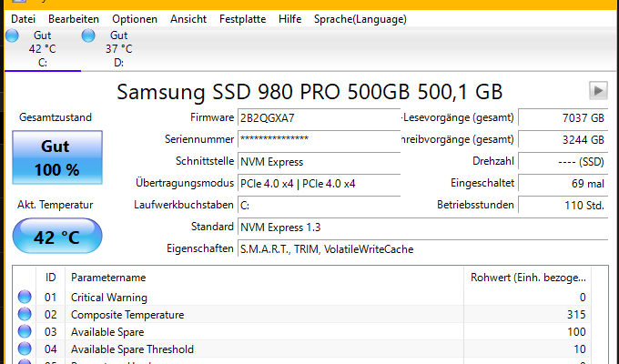
Task: Click the ID column header
Action: click(51, 278)
